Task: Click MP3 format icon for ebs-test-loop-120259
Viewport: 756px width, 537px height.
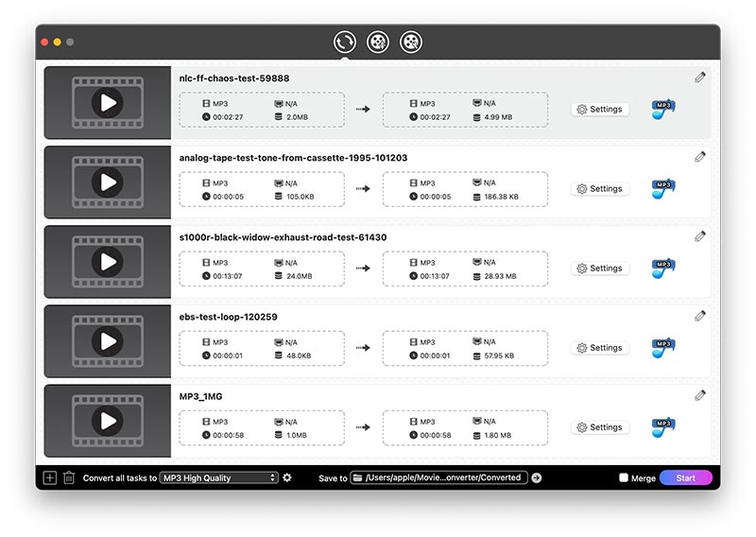Action: (x=663, y=348)
